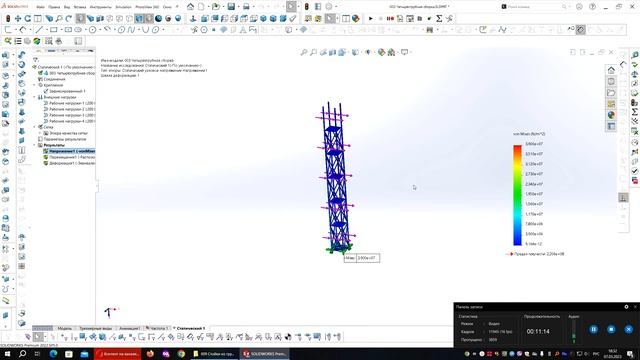This screenshot has height=360, width=640.
Task: Click the Pan four-arrow icon in toolbar
Action: click(x=18, y=18)
